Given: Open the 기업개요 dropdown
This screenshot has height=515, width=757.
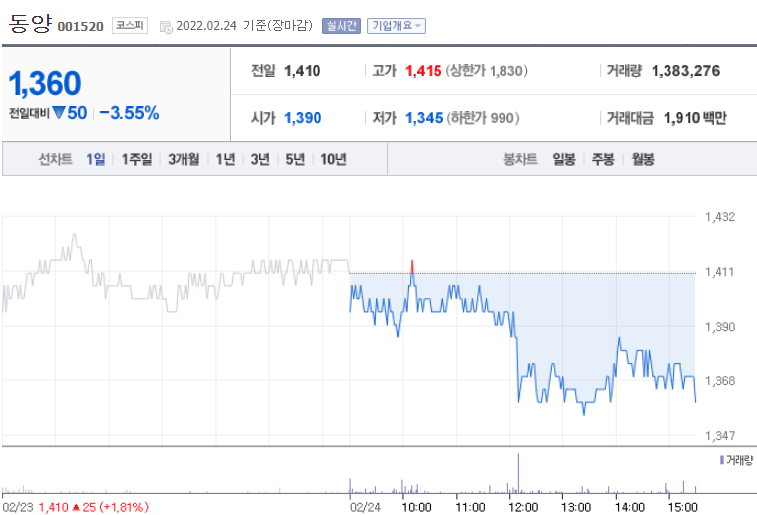Looking at the screenshot, I should click(396, 26).
